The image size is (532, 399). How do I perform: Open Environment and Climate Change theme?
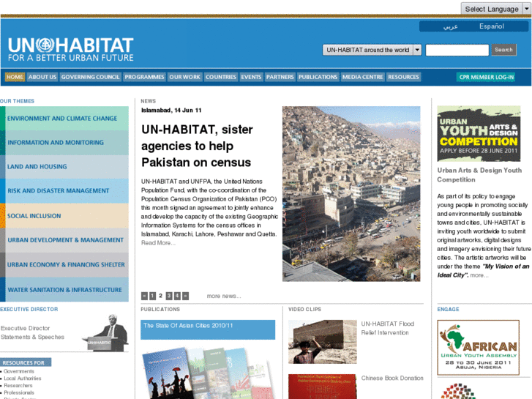pos(64,119)
